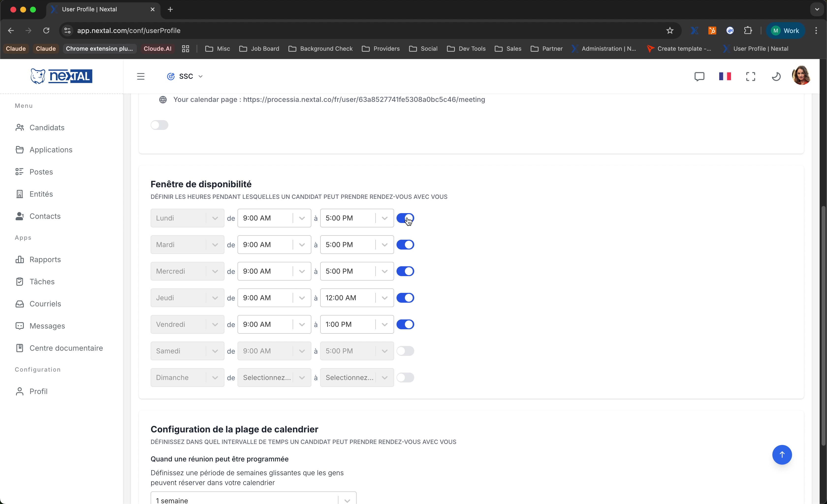The width and height of the screenshot is (827, 504).
Task: Enter fullscreen mode via header icon
Action: (x=750, y=77)
